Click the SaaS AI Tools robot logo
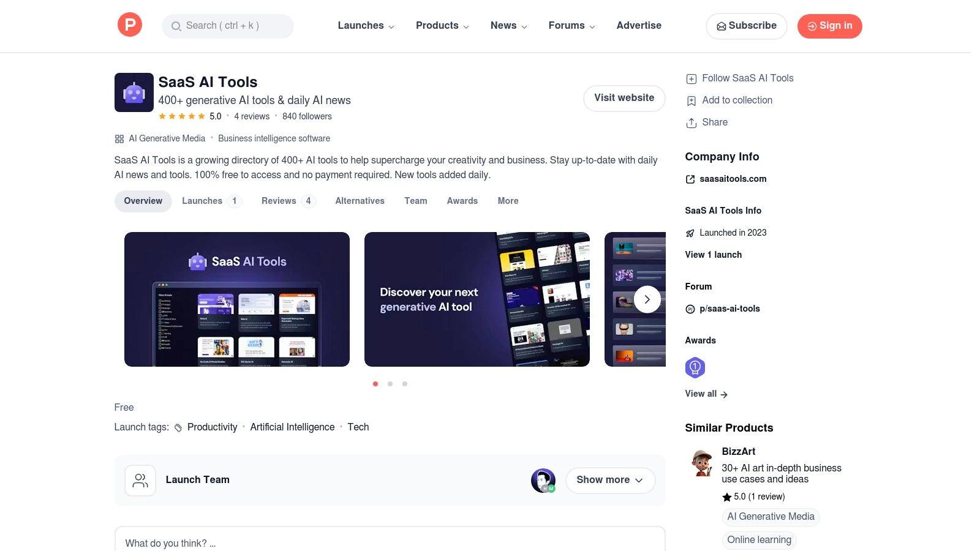 [x=134, y=92]
